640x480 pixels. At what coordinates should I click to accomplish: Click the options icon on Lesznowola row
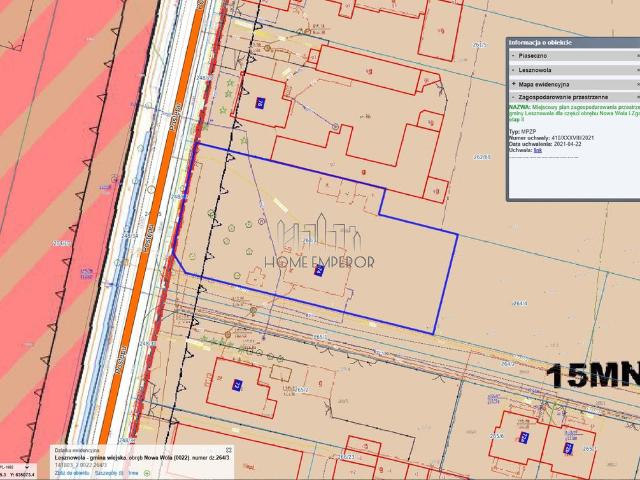click(x=637, y=71)
